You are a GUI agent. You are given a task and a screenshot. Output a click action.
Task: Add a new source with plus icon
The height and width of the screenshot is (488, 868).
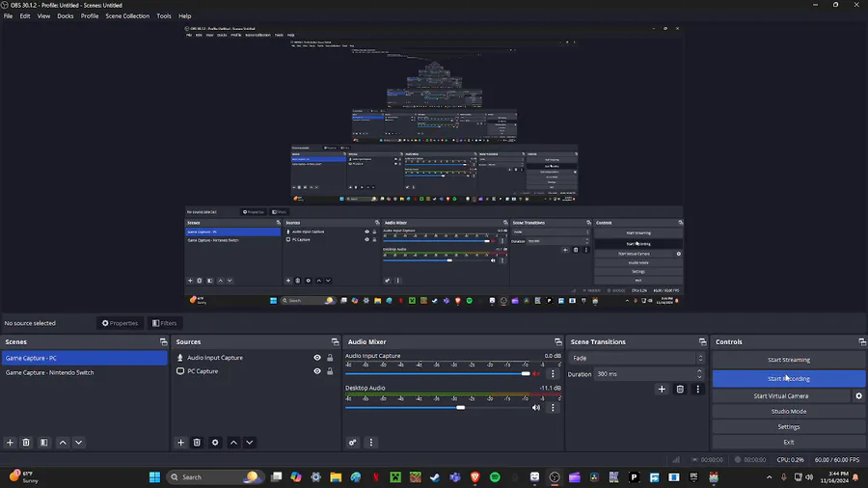point(180,443)
